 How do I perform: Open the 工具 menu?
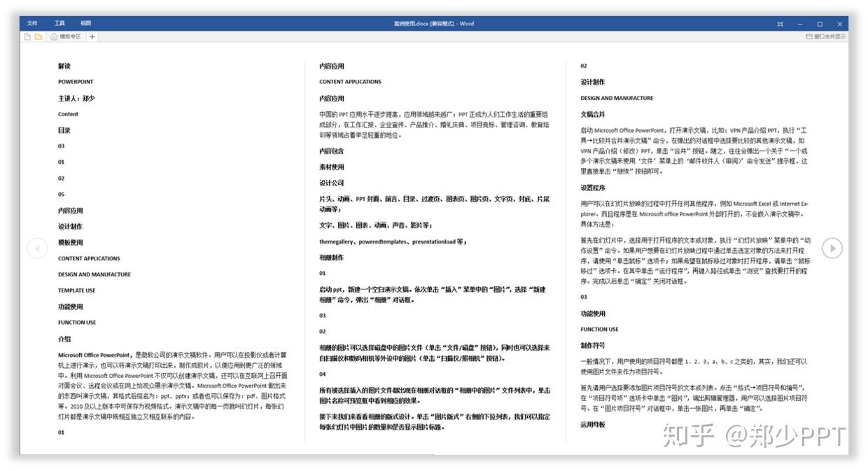(x=59, y=23)
